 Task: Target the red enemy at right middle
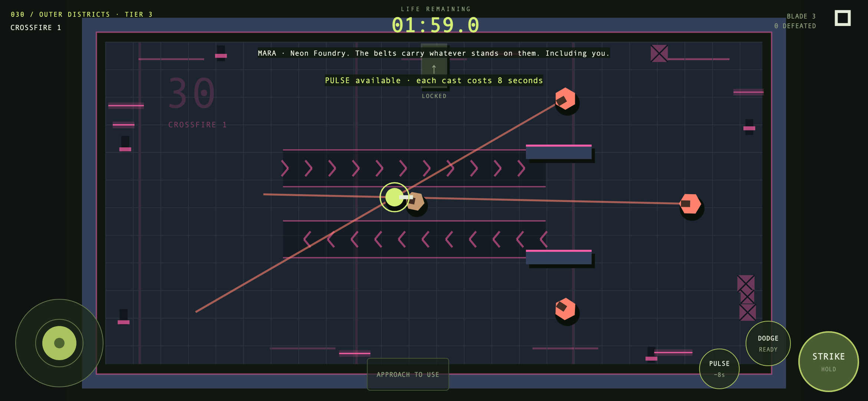690,204
